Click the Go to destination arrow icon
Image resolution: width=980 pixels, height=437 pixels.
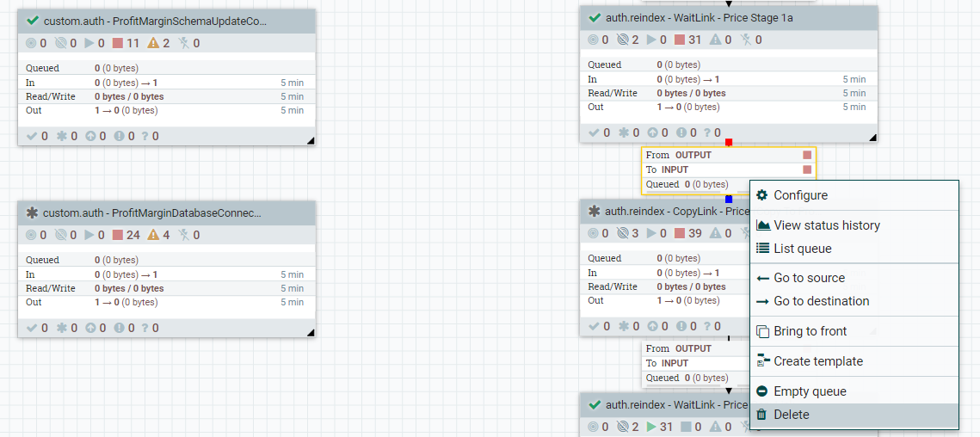(762, 301)
